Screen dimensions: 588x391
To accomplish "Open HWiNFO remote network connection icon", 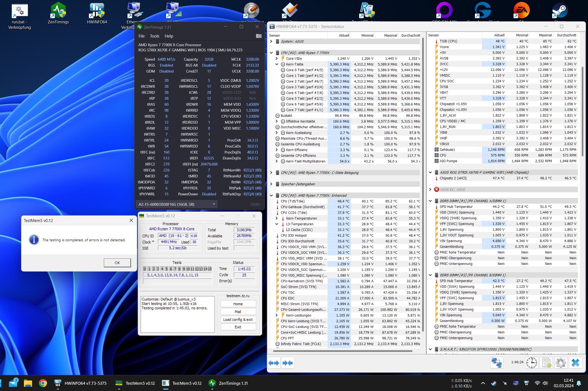I will [497, 363].
